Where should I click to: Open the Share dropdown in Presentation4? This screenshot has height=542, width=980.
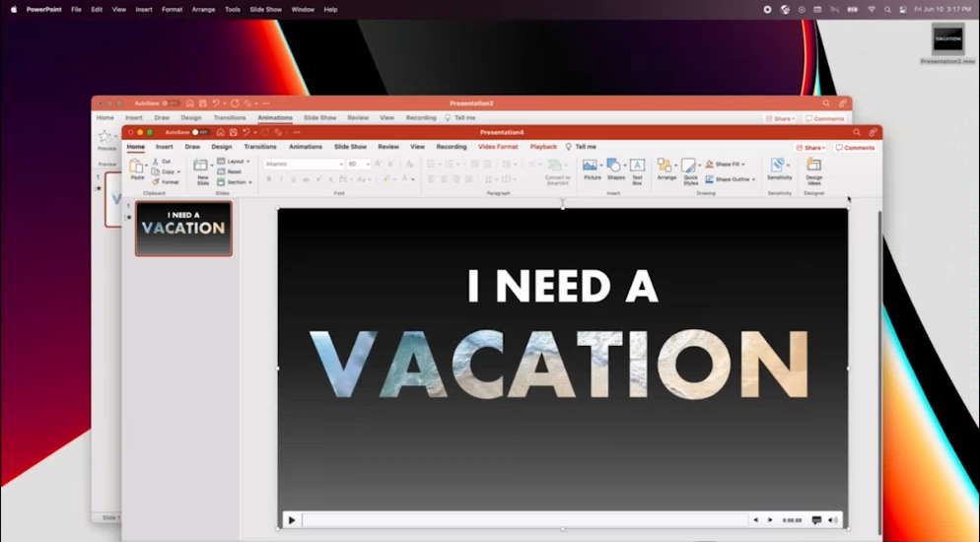point(810,148)
